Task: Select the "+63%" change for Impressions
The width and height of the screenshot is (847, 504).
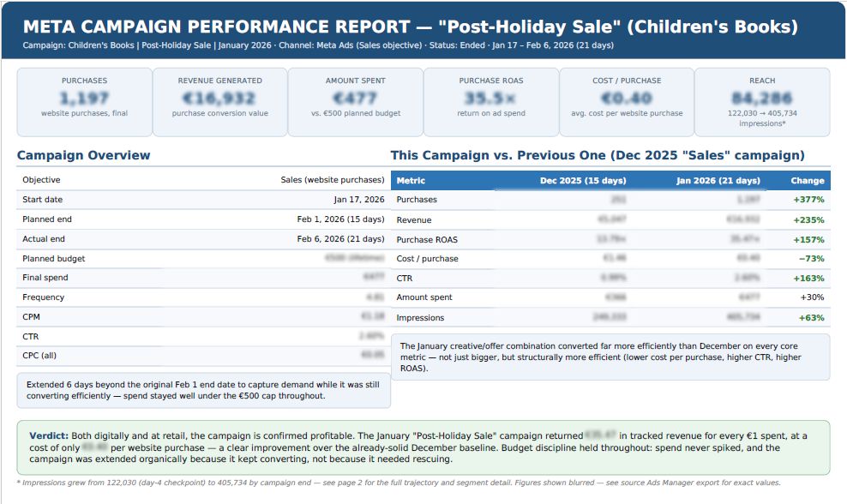Action: coord(811,318)
